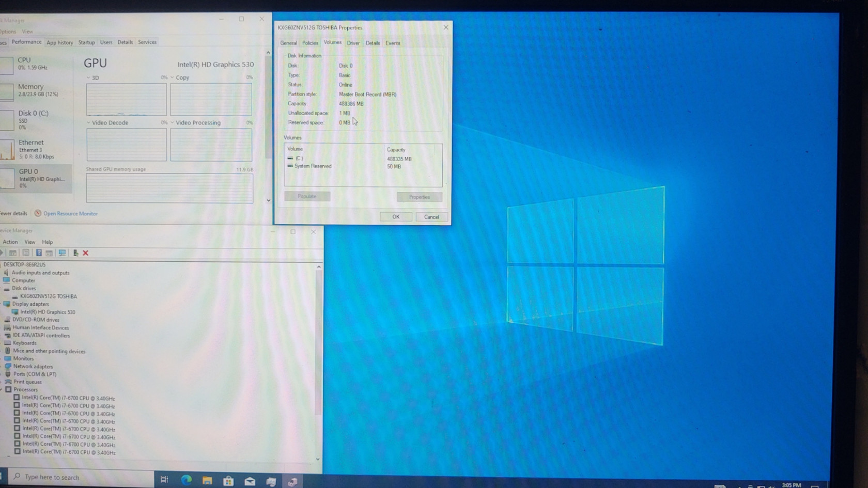Collapse the 3D graph dropdown in GPU view

[x=88, y=77]
